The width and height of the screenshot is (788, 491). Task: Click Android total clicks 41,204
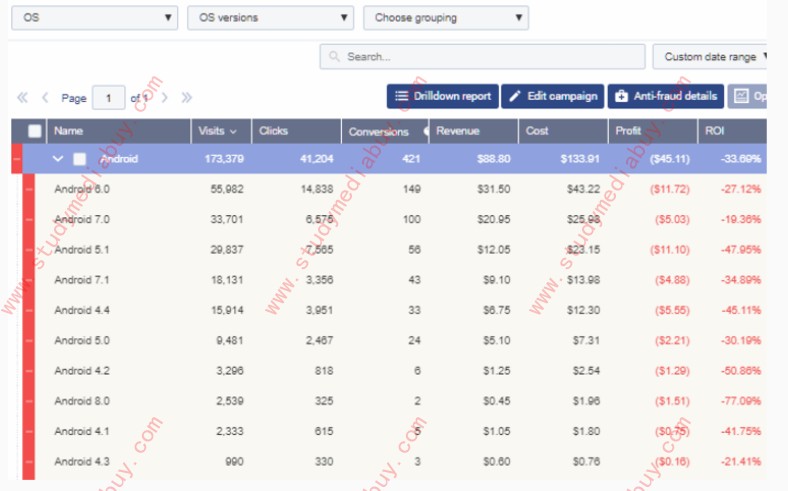[317, 159]
